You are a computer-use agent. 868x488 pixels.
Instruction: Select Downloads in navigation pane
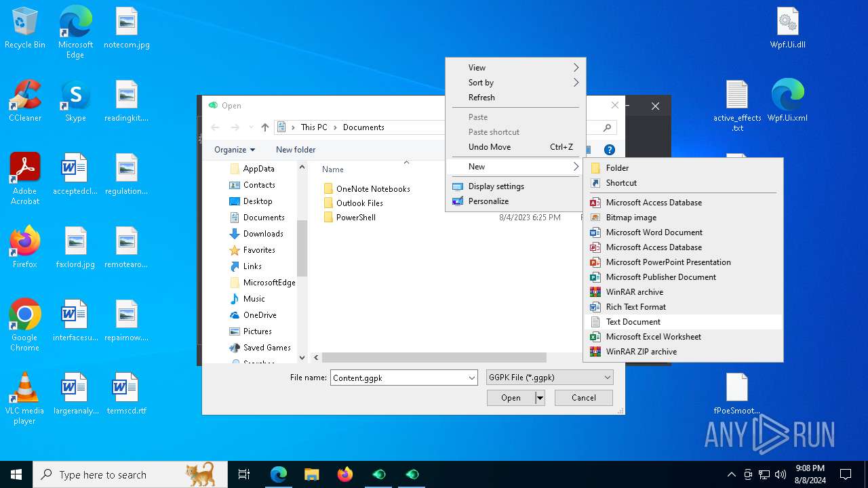[x=262, y=234]
